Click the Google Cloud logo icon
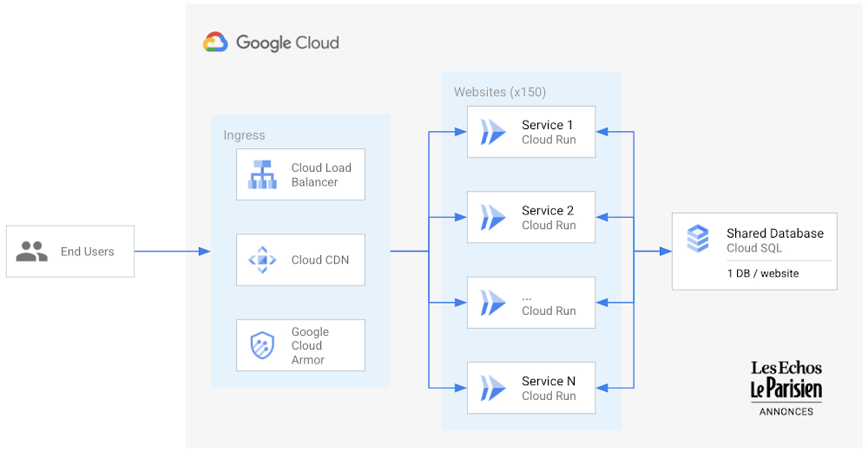Image resolution: width=868 pixels, height=452 pixels. (215, 43)
